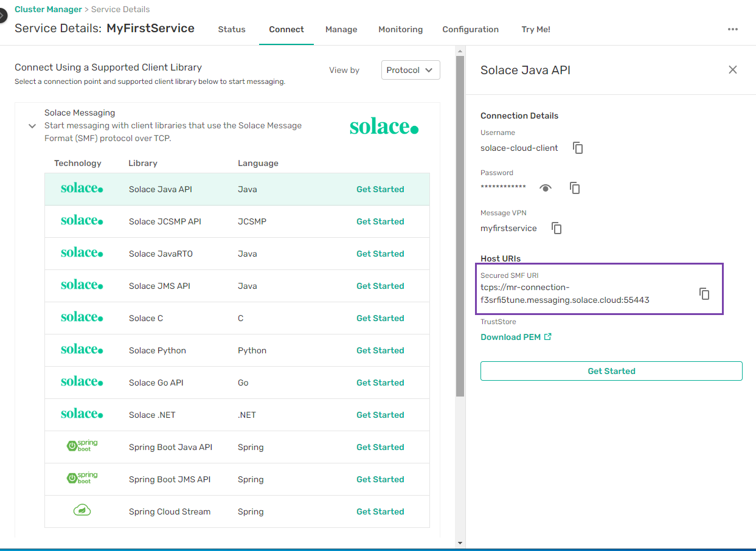Open the View by Protocol dropdown
This screenshot has height=551, width=756.
click(411, 70)
